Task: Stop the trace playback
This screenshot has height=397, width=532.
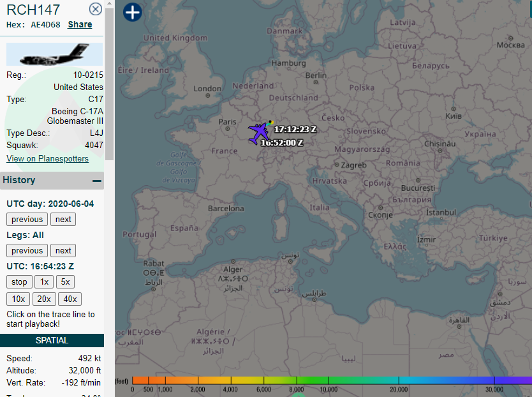Action: coord(19,281)
